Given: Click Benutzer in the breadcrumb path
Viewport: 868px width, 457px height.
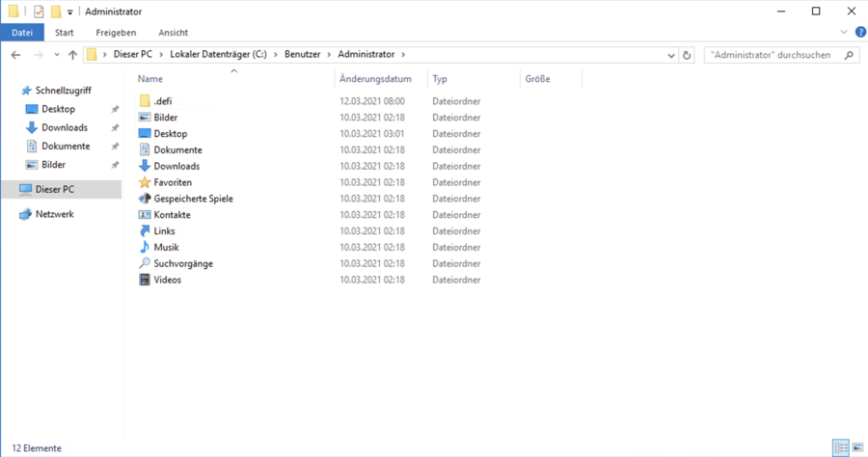Looking at the screenshot, I should tap(304, 55).
